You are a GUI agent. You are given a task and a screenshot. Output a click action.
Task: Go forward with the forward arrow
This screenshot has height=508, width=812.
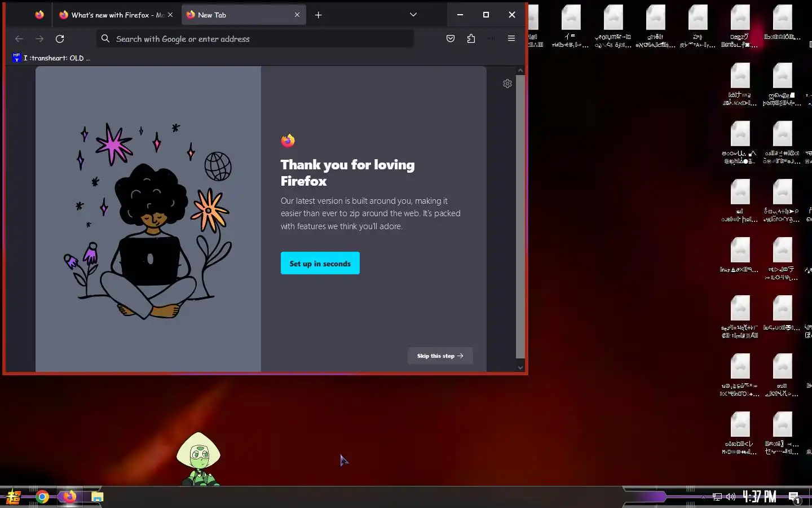[x=39, y=39]
